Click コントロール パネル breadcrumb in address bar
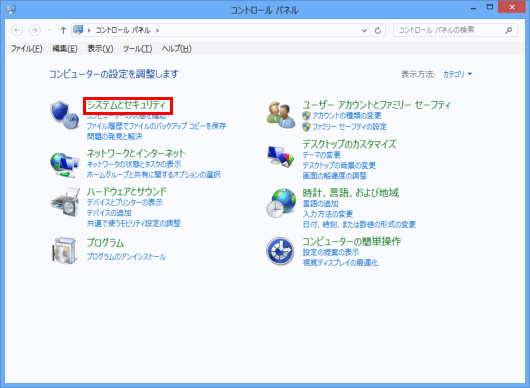 pos(123,30)
